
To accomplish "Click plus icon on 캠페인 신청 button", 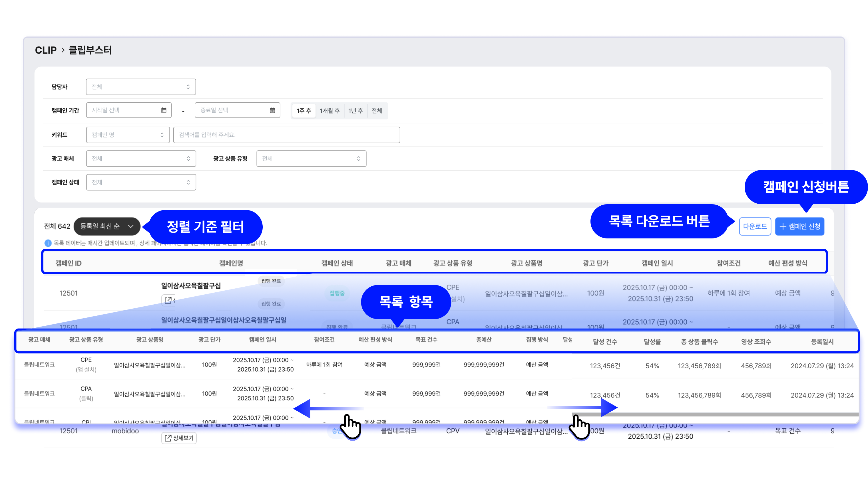I will tap(783, 226).
